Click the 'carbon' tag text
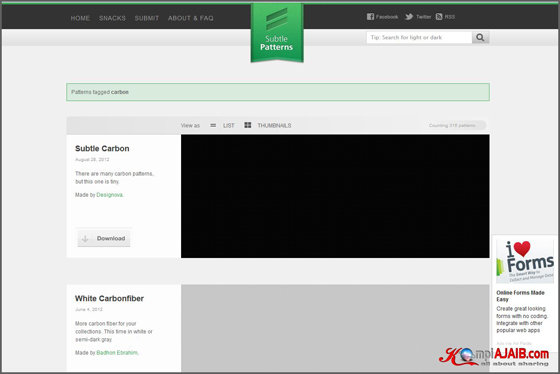 [120, 92]
